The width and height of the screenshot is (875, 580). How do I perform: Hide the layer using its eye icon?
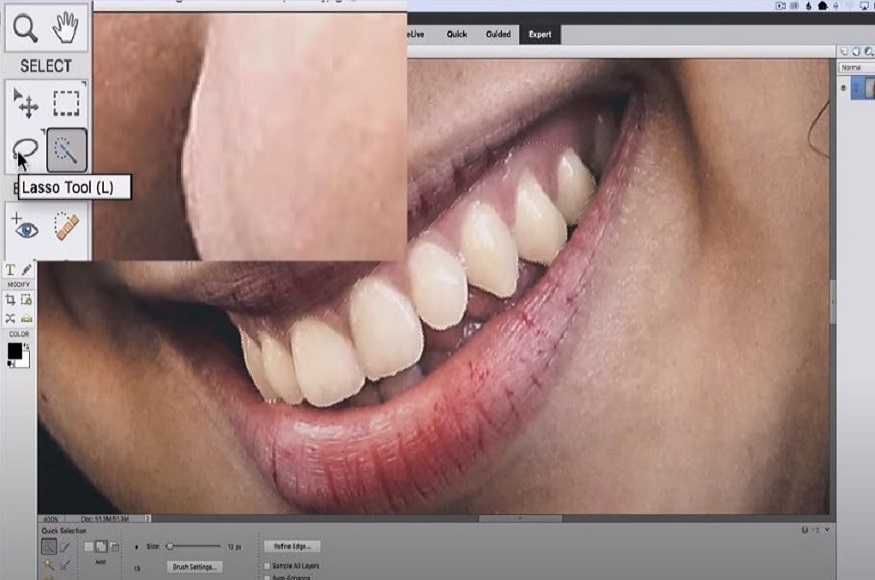tap(843, 88)
